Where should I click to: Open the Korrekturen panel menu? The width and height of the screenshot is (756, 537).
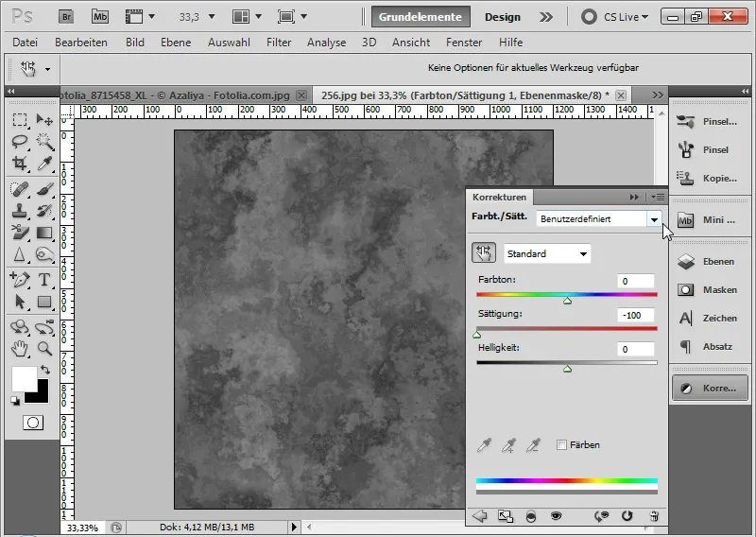click(x=658, y=197)
